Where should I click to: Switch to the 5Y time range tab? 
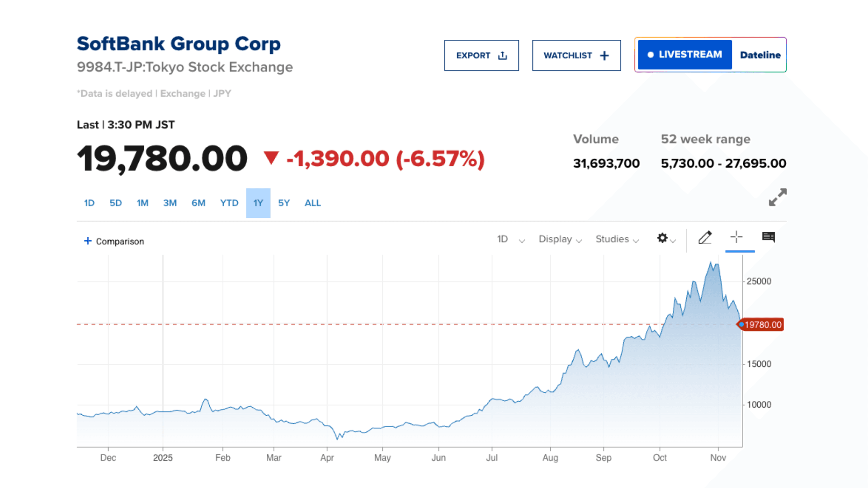(x=284, y=203)
